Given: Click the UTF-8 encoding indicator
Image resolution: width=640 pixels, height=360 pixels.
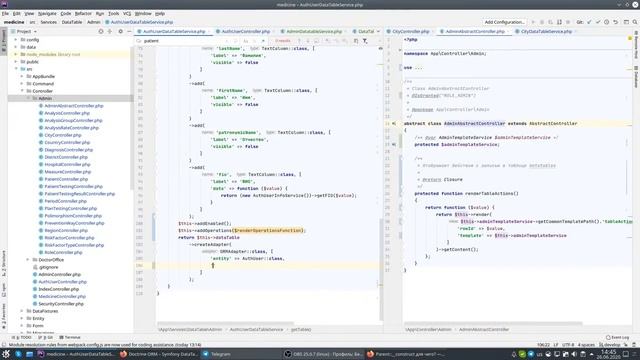Looking at the screenshot, I should (568, 345).
